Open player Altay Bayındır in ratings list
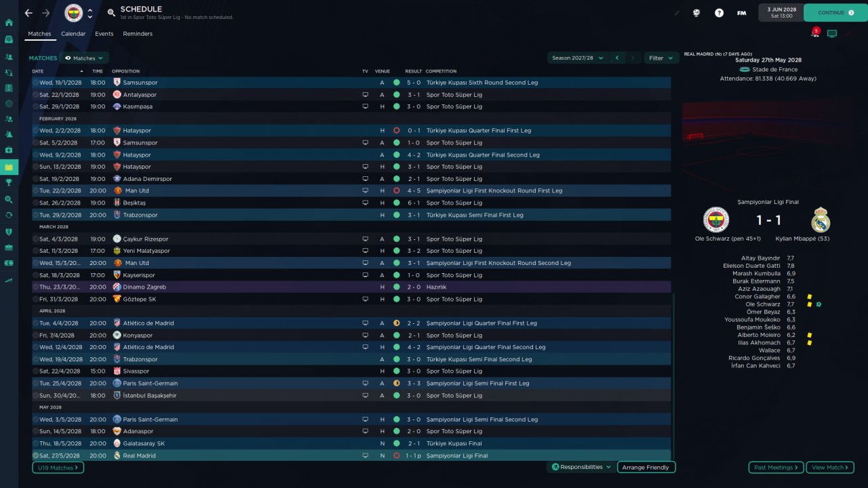 pyautogui.click(x=759, y=258)
